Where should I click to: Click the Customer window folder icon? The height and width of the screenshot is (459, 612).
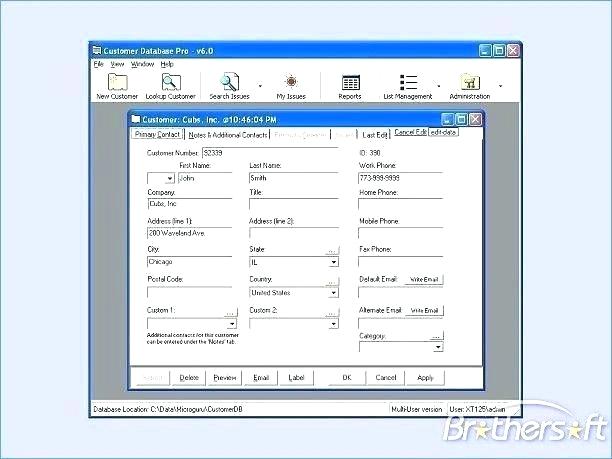[135, 119]
